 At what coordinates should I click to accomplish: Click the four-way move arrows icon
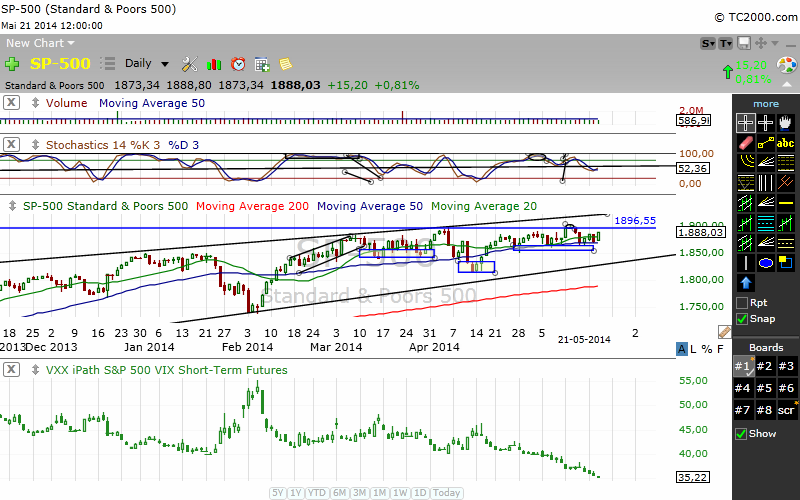(760, 43)
